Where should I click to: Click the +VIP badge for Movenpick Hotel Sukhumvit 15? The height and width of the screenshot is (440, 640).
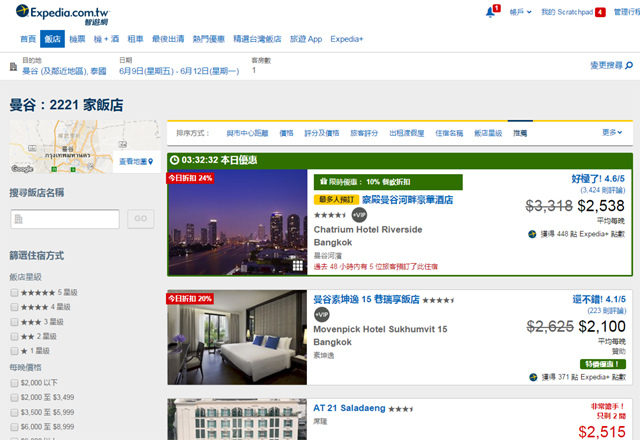coord(322,315)
